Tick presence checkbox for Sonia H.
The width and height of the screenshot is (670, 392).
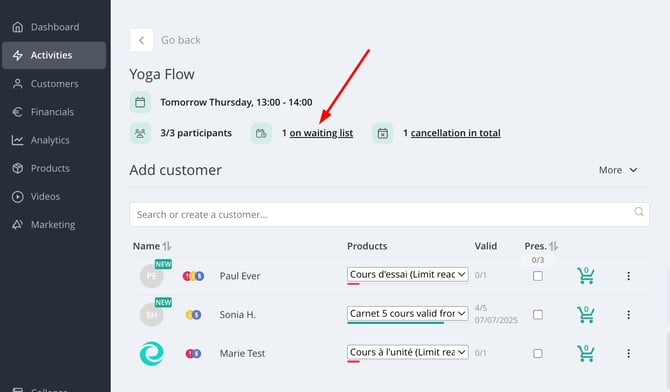(x=538, y=315)
